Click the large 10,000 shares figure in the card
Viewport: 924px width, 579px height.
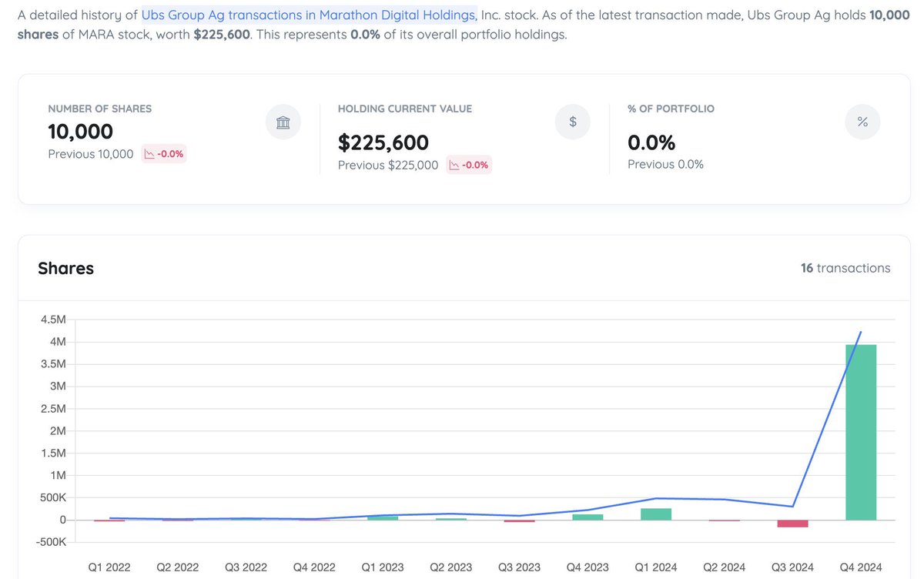[x=81, y=132]
